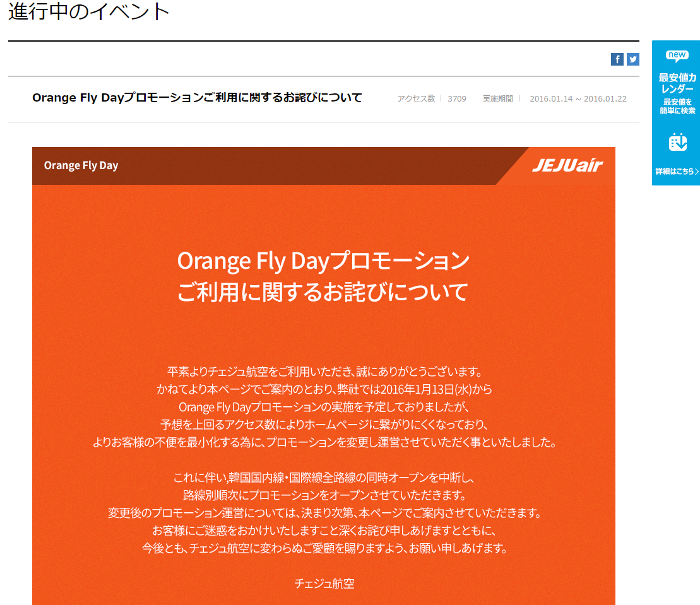Click the line starting よりお客様の不便を最小化

tap(324, 442)
